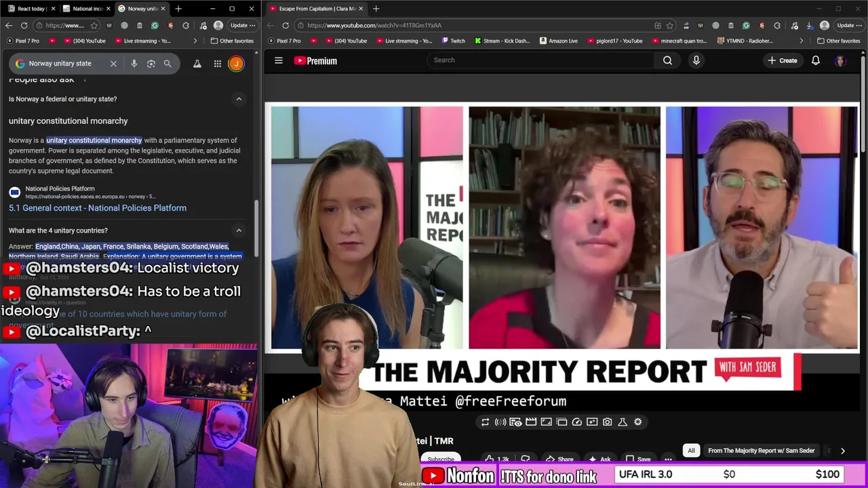Open browser profile icon in YouTube window

[x=825, y=25]
